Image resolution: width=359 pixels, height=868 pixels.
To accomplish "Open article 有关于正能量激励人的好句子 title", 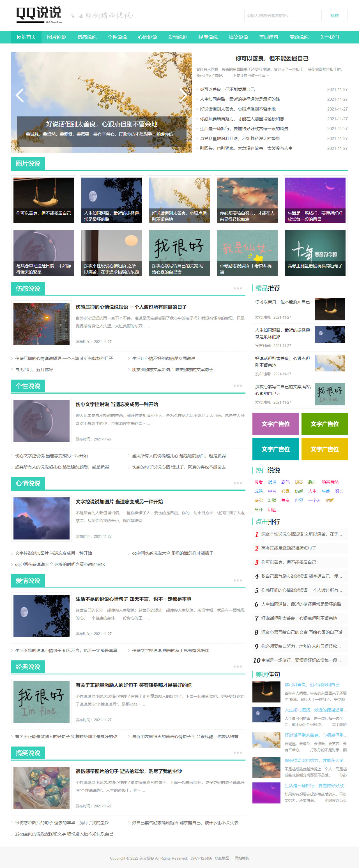I will [x=133, y=685].
